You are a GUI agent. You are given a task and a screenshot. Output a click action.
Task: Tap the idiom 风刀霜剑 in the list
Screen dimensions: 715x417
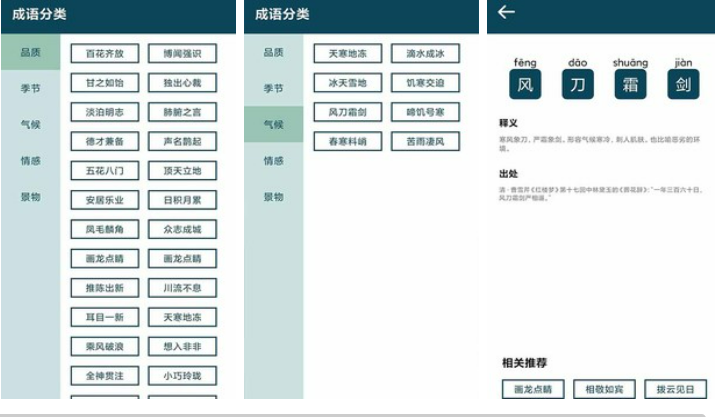pyautogui.click(x=347, y=113)
